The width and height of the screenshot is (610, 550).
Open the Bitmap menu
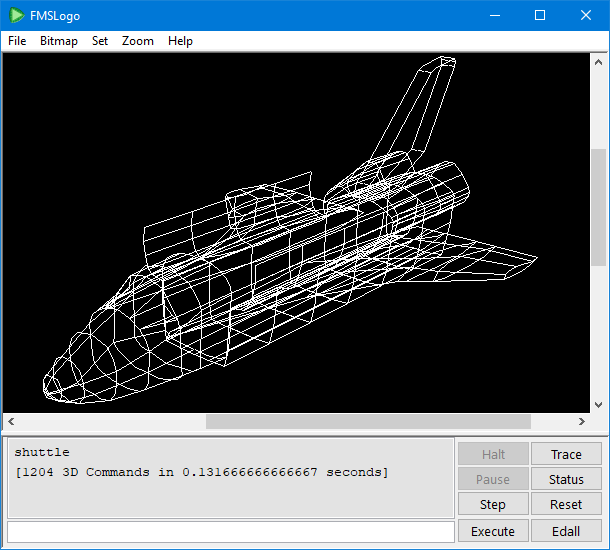click(x=59, y=41)
